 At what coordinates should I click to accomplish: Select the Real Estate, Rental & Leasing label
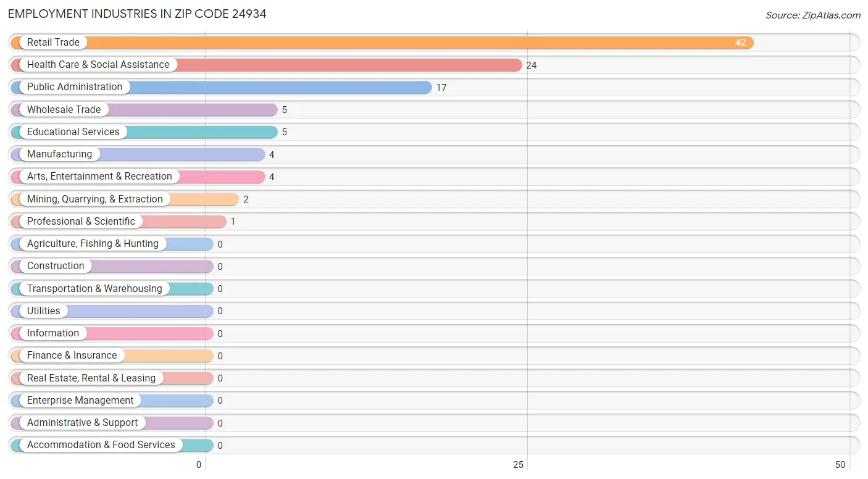coord(91,378)
